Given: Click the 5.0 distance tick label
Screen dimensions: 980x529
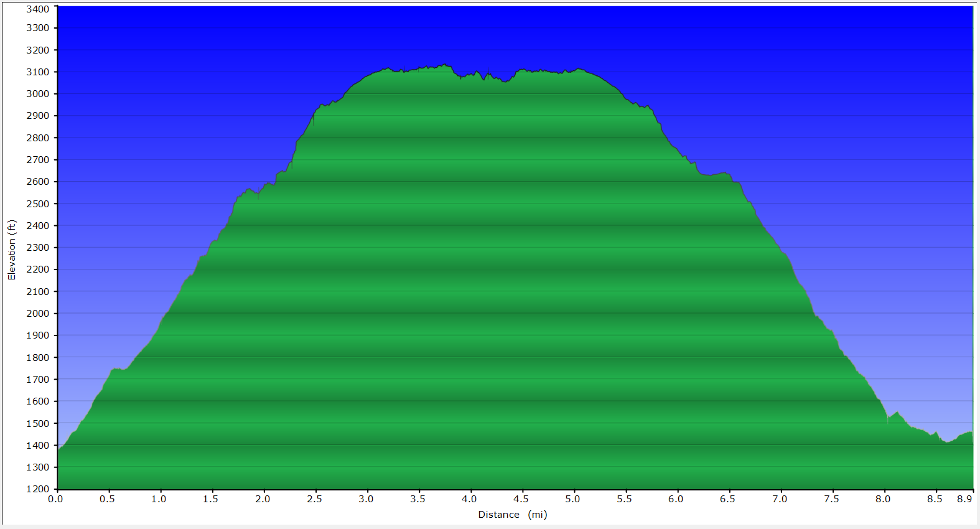Looking at the screenshot, I should (572, 499).
